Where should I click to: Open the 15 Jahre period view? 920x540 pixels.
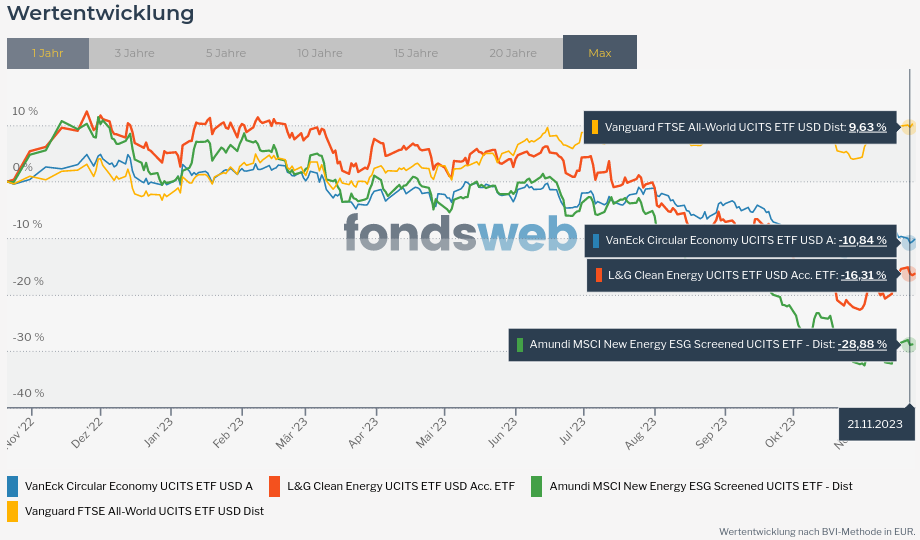pyautogui.click(x=415, y=53)
